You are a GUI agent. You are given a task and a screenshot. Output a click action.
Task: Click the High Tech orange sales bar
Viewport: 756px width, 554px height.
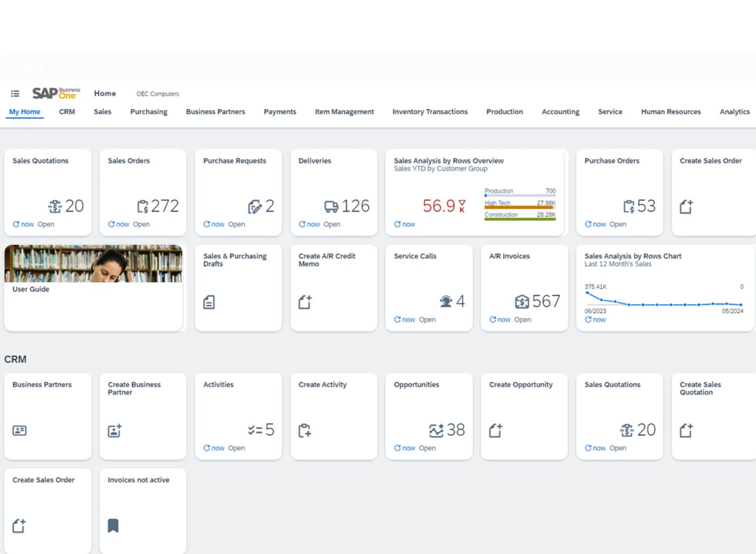[x=519, y=207]
